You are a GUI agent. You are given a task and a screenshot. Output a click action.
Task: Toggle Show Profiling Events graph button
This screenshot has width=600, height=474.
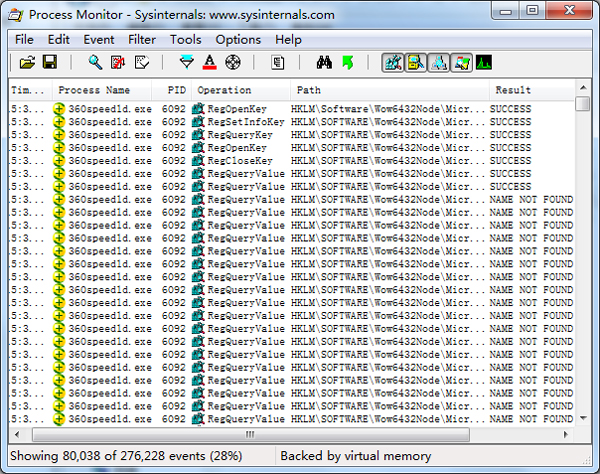click(484, 63)
